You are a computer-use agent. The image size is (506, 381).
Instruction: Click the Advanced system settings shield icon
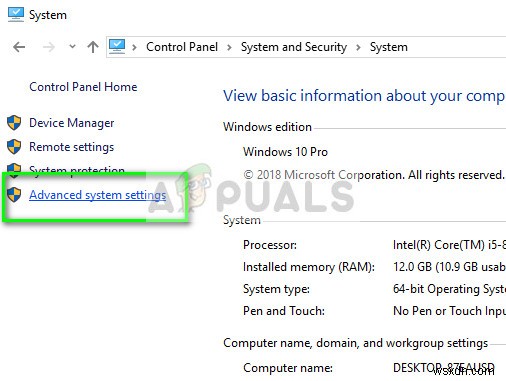coord(14,195)
